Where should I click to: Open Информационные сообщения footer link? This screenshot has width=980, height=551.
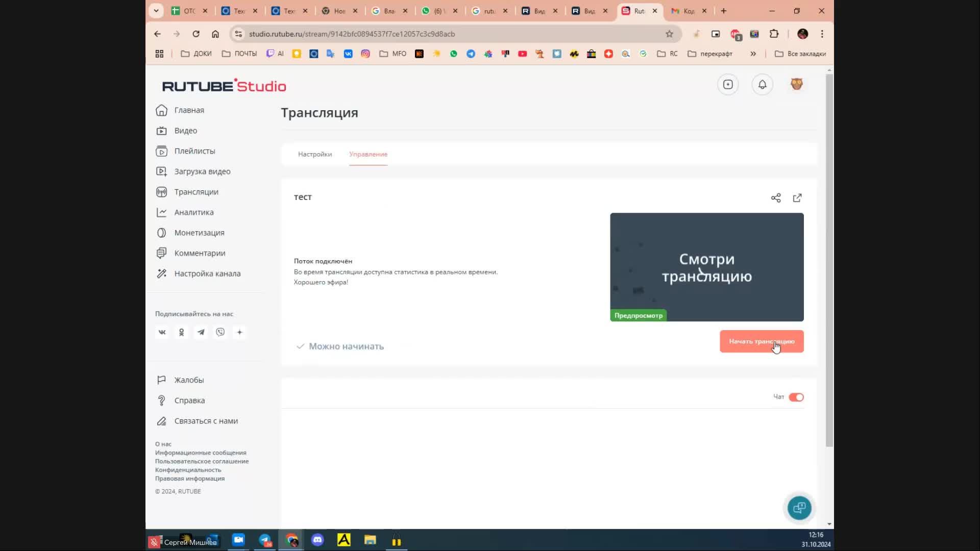point(201,453)
